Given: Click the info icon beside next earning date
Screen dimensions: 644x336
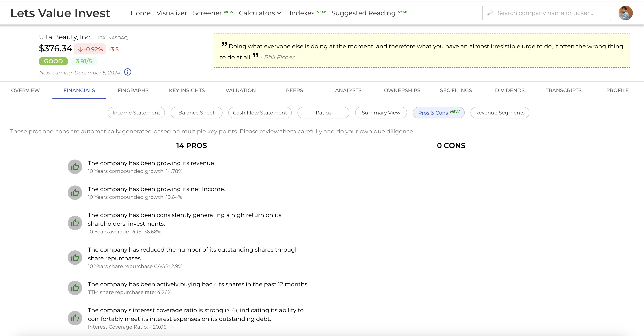Looking at the screenshot, I should tap(128, 72).
